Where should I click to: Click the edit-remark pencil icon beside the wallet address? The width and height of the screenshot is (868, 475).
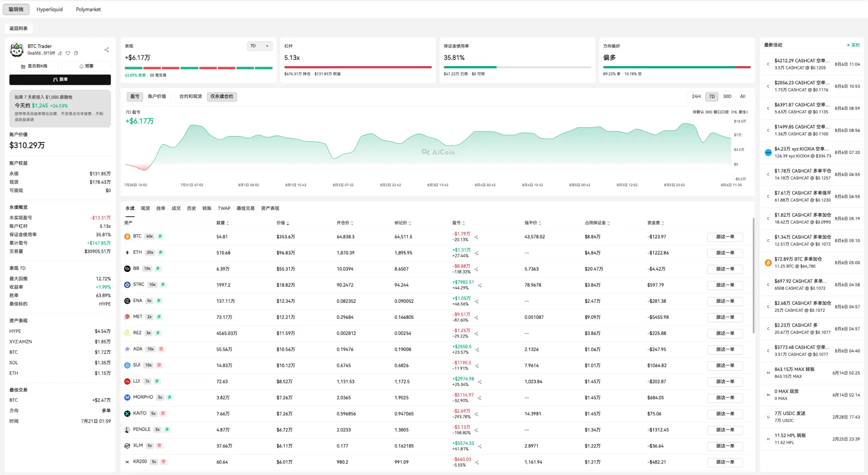point(60,53)
